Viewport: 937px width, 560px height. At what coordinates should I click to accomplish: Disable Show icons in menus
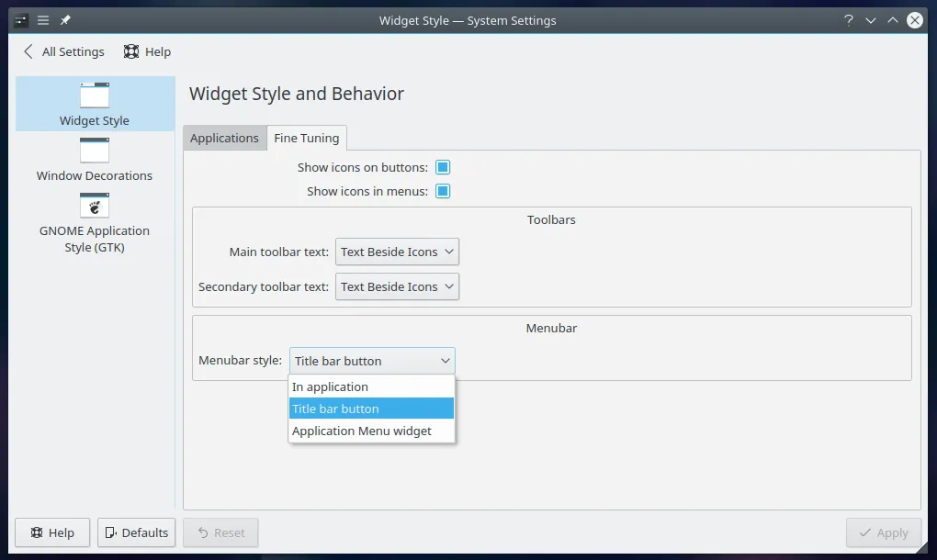click(442, 191)
